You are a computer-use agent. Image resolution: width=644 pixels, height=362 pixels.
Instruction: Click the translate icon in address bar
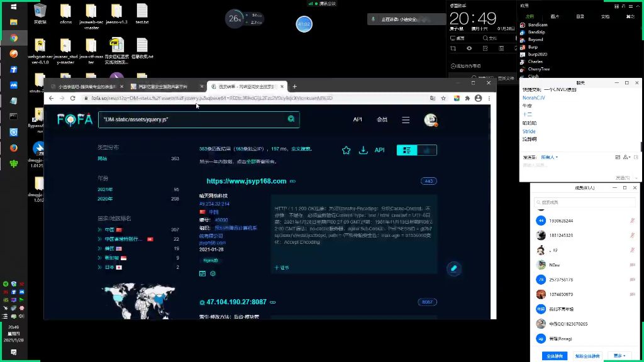(433, 98)
